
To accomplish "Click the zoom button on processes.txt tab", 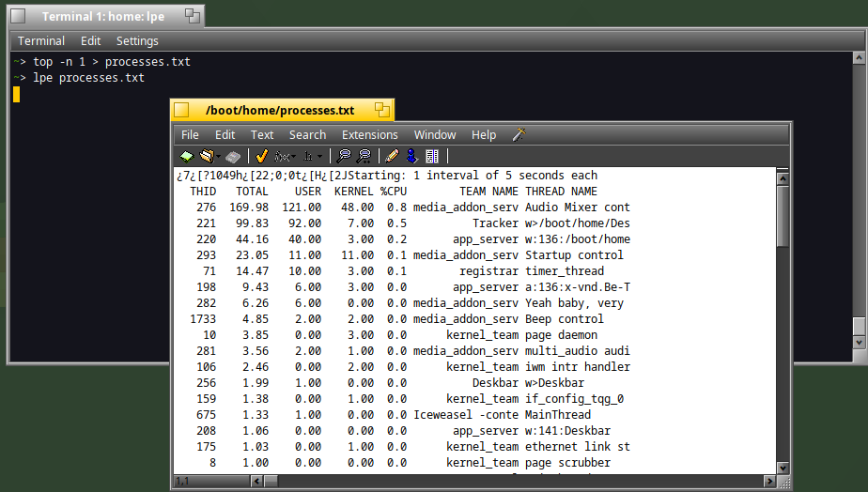I will [x=382, y=110].
